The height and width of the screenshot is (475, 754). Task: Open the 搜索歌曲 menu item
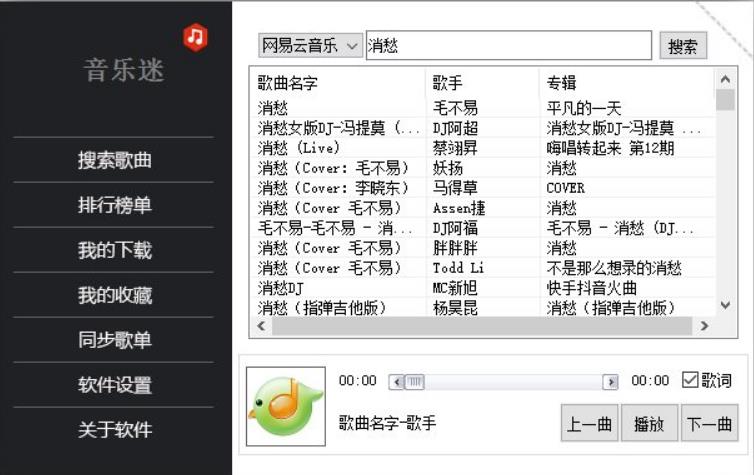pyautogui.click(x=114, y=160)
